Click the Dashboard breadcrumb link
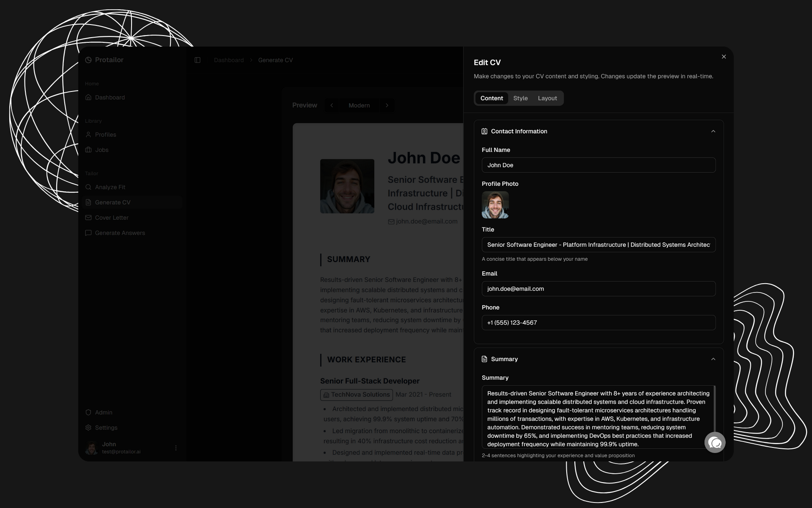812x508 pixels. pos(229,60)
